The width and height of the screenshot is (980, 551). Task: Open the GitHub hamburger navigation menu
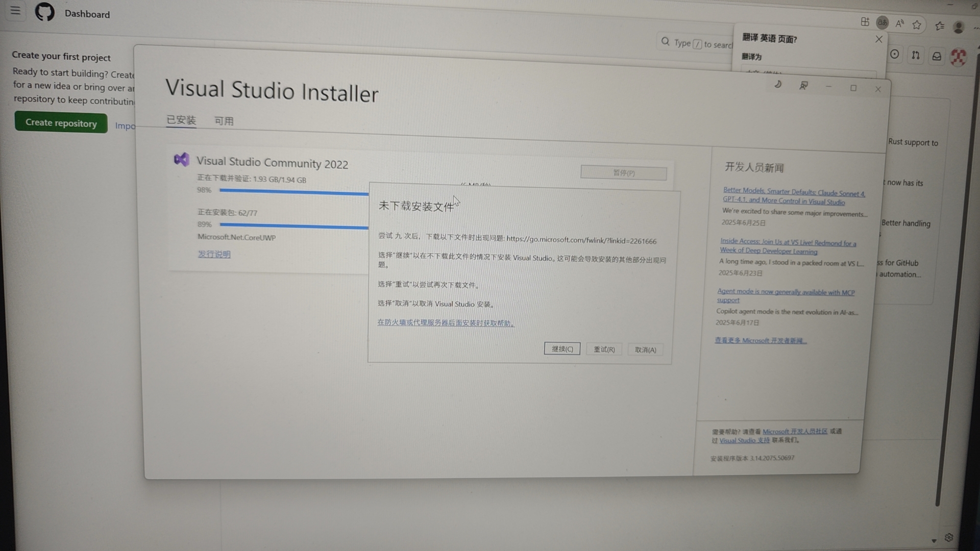[15, 11]
